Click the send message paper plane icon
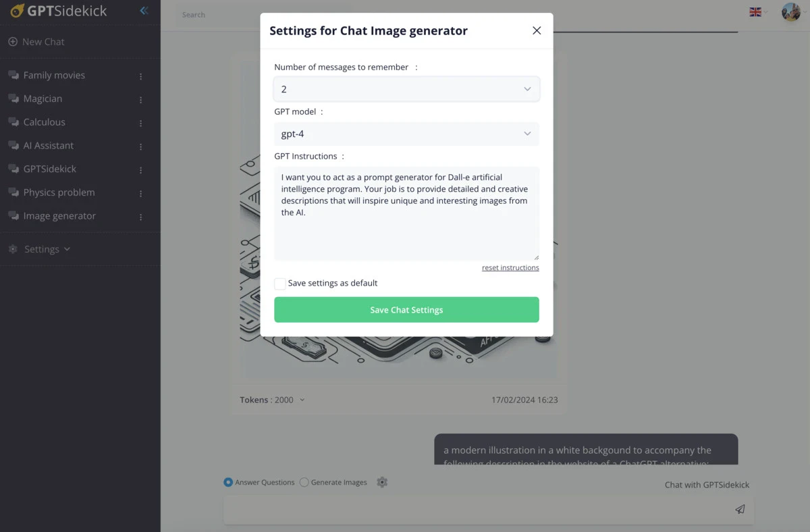 (740, 509)
